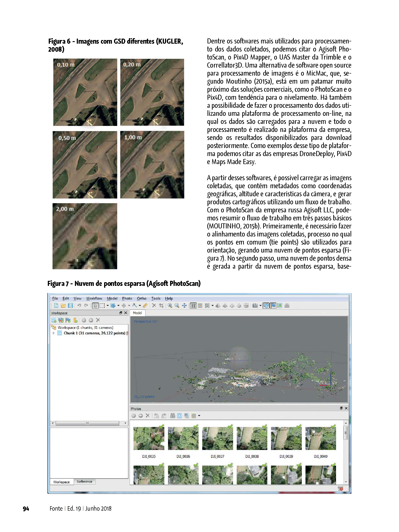This screenshot has height=532, width=399.
Task: Click the Save disk toolbar icon
Action: click(70, 305)
